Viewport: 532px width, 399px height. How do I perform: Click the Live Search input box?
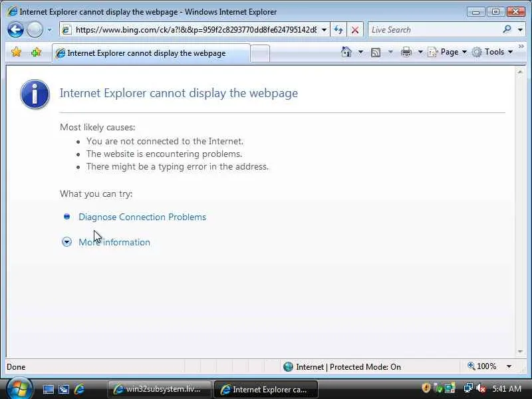(x=434, y=30)
